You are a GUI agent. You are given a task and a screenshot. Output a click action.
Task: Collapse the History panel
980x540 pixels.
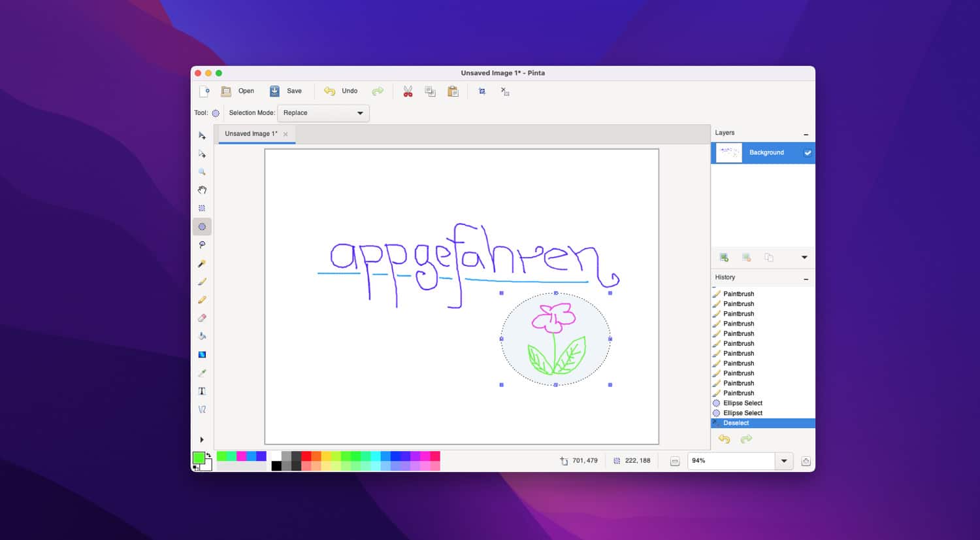pos(806,279)
